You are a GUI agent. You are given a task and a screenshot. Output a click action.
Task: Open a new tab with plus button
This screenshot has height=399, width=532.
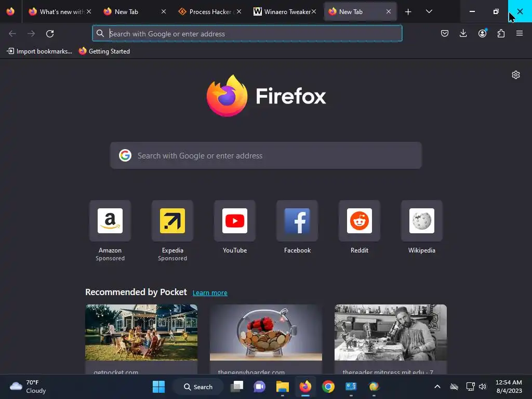tap(408, 12)
